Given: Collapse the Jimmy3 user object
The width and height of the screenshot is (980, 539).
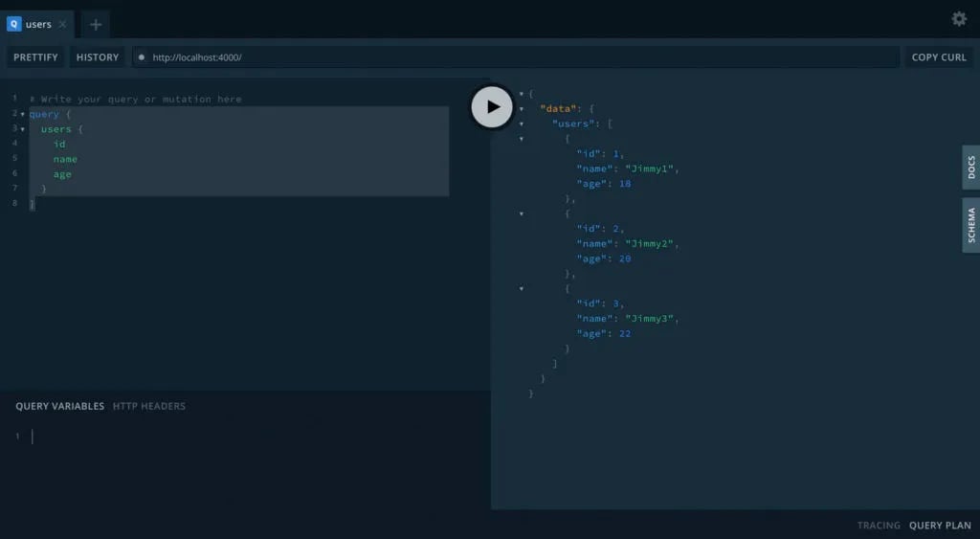Looking at the screenshot, I should 522,289.
